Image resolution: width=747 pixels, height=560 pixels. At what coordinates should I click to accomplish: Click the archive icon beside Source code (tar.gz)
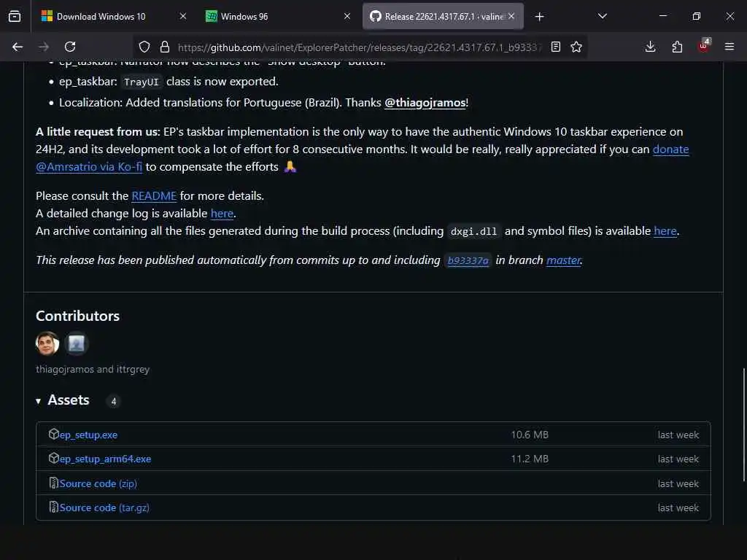(53, 507)
